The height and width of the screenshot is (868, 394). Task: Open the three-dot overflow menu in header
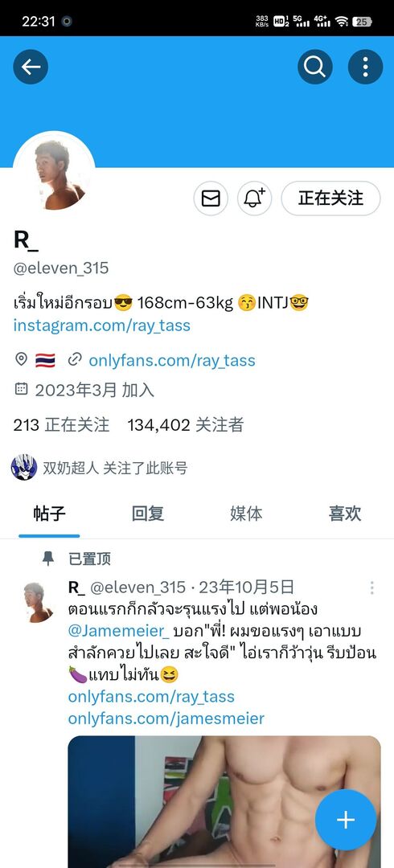coord(365,67)
